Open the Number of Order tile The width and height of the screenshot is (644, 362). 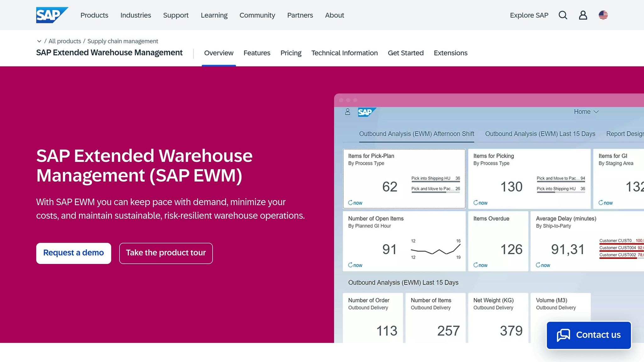coord(373,318)
